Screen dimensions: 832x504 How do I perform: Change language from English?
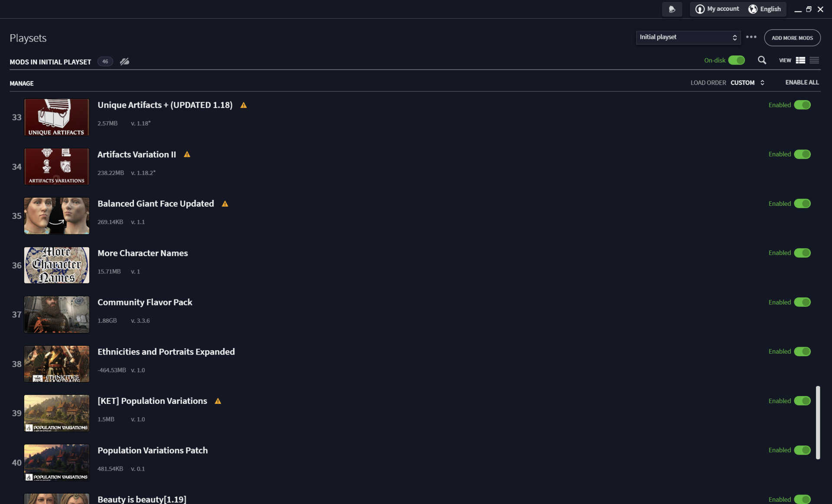pyautogui.click(x=765, y=9)
